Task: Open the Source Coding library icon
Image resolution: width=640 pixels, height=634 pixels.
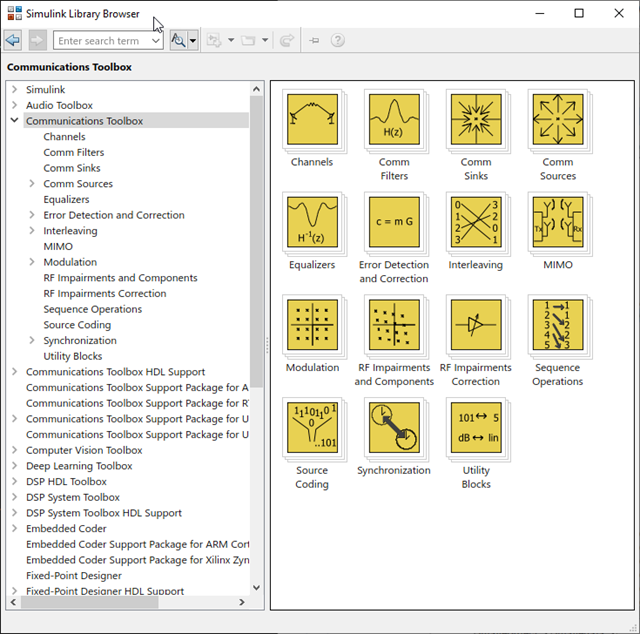Action: click(312, 427)
